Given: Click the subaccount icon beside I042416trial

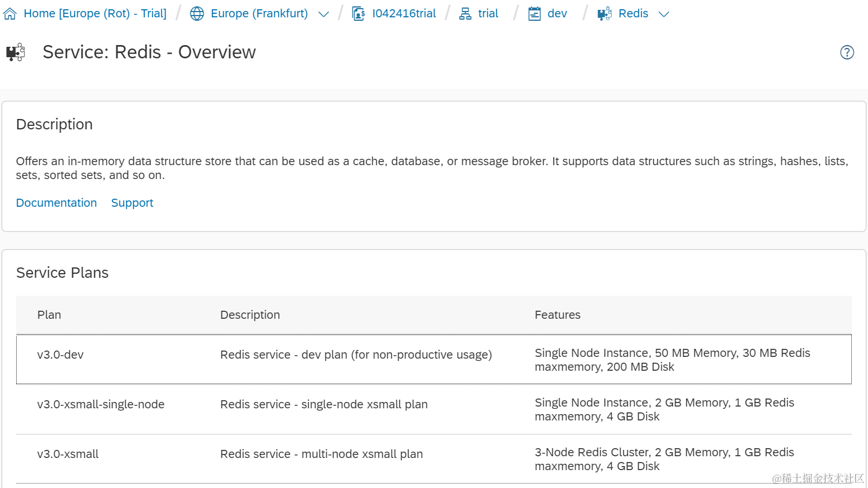Looking at the screenshot, I should pos(358,14).
